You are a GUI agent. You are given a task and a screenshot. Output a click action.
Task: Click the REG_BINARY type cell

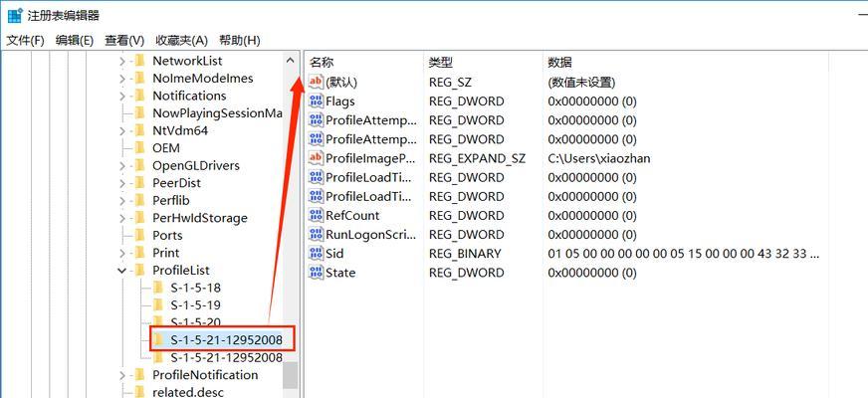coord(465,254)
